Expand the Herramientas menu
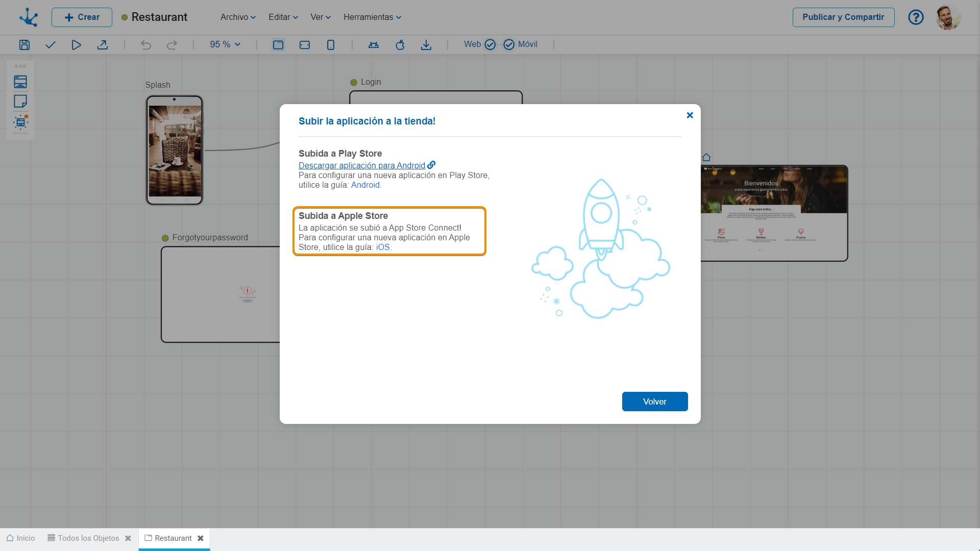This screenshot has width=980, height=551. (x=372, y=17)
